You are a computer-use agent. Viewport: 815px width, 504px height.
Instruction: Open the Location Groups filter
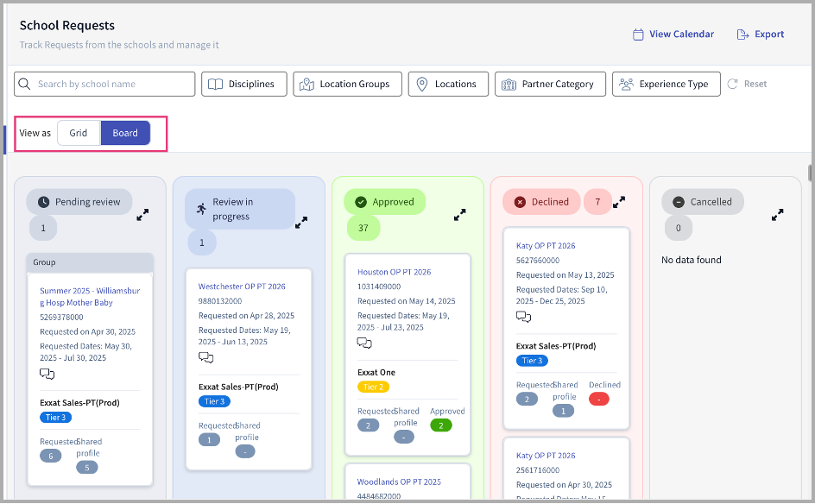[x=347, y=85]
